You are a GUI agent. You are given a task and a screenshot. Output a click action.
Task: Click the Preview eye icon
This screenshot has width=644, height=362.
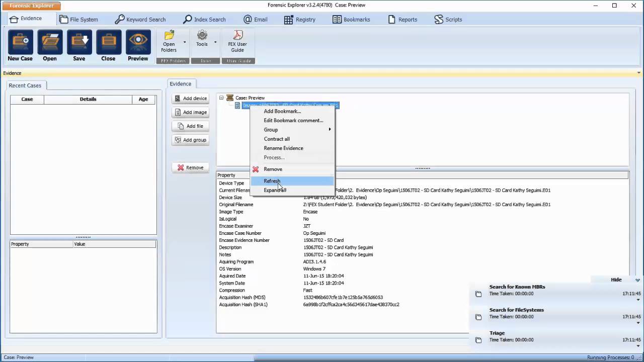pos(138,42)
